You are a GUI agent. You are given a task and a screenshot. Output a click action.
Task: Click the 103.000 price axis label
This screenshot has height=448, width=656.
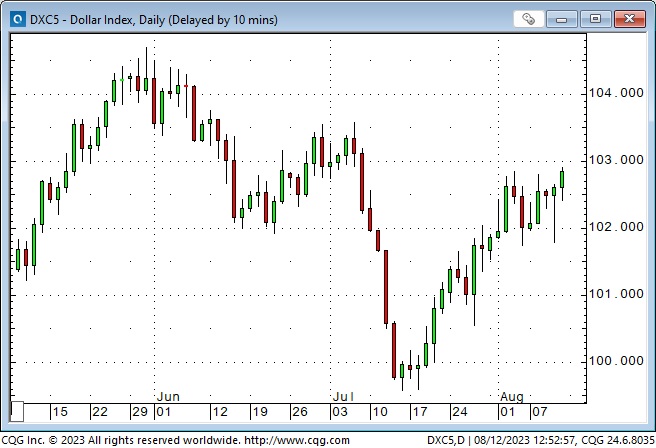(617, 160)
